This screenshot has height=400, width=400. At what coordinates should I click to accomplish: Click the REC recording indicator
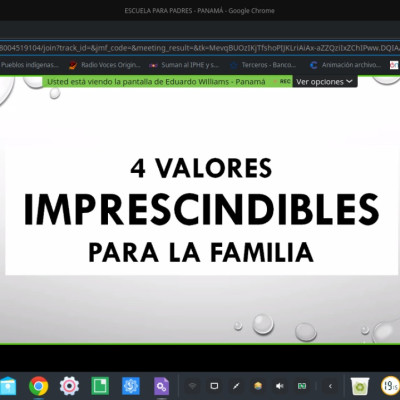coord(283,81)
